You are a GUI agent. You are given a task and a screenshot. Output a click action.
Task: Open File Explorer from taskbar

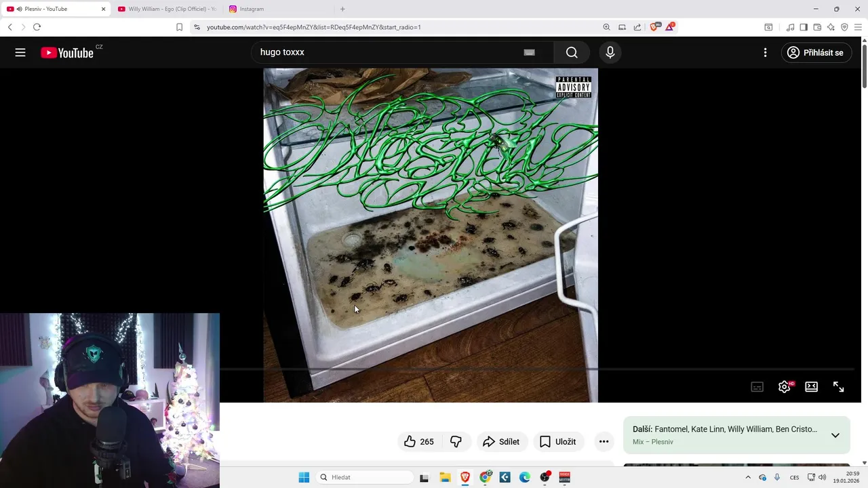coord(445,477)
